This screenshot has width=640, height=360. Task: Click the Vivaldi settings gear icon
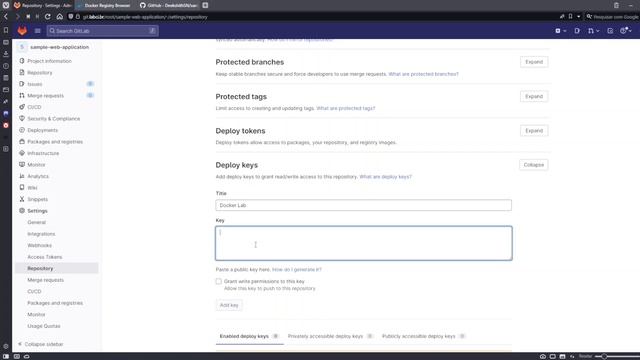tap(6, 346)
